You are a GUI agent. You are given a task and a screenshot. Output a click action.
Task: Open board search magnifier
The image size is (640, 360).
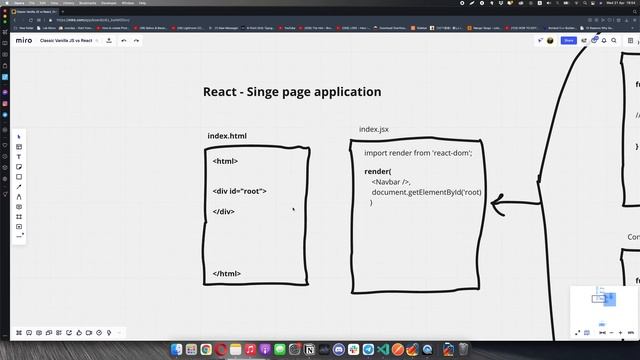point(614,40)
